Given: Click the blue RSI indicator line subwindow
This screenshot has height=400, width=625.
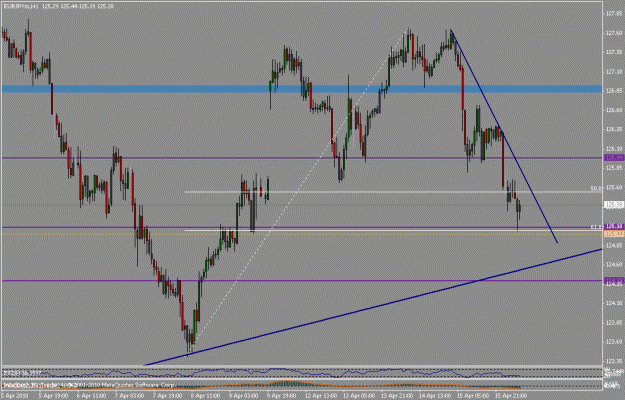Looking at the screenshot, I should pyautogui.click(x=302, y=373).
